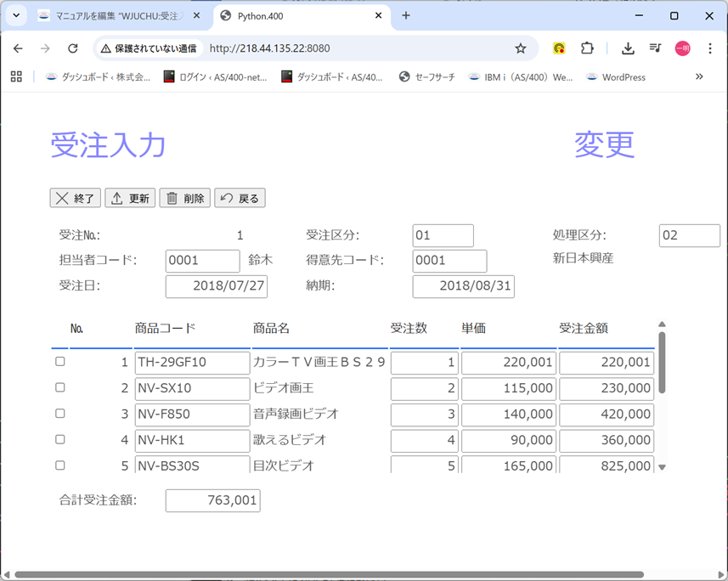This screenshot has width=728, height=581.
Task: Open the browser extensions puzzle icon
Action: coord(587,48)
